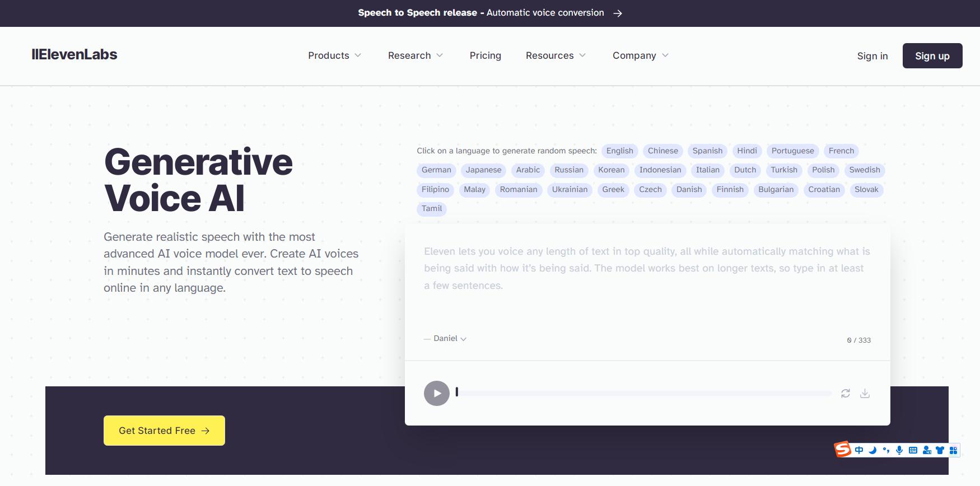Image resolution: width=980 pixels, height=486 pixels.
Task: Select the Chinese language chip
Action: click(663, 151)
